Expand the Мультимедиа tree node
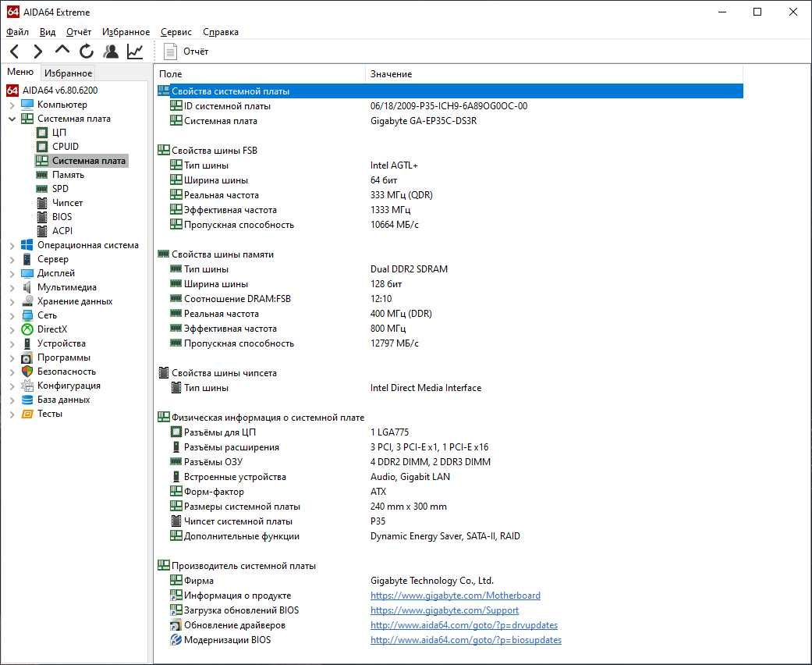This screenshot has height=665, width=812. point(12,287)
